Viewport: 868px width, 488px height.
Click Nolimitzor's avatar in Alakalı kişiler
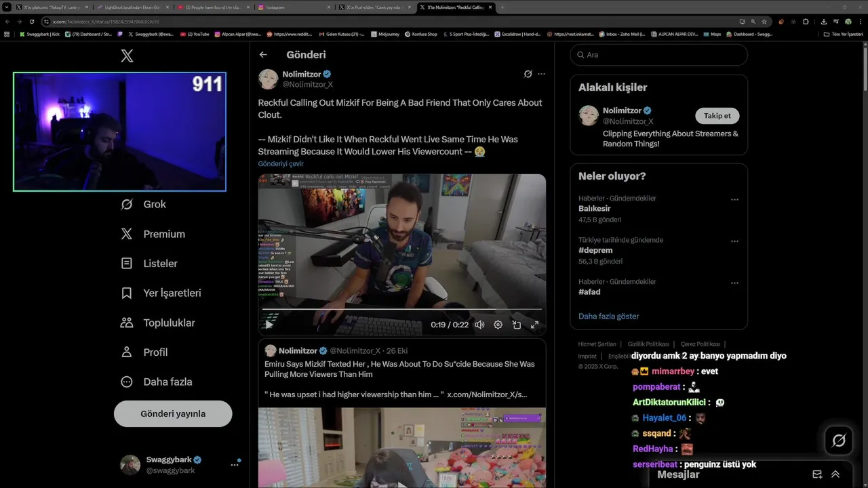pos(589,115)
